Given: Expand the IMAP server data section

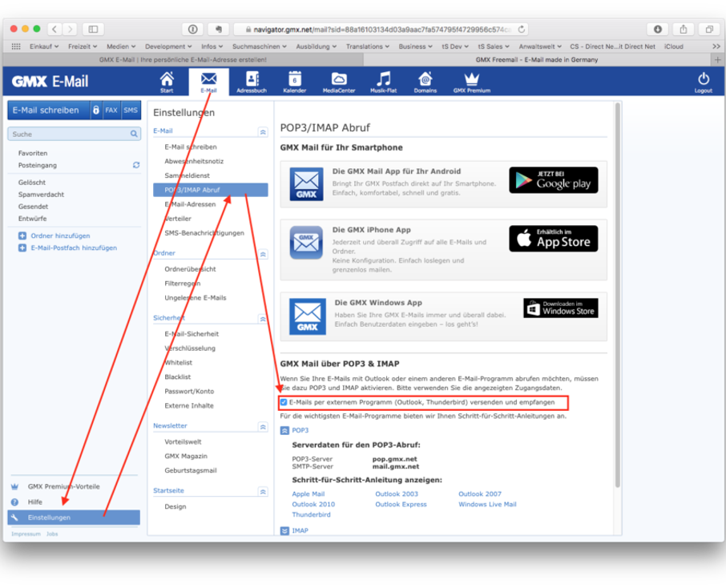Looking at the screenshot, I should (x=284, y=530).
